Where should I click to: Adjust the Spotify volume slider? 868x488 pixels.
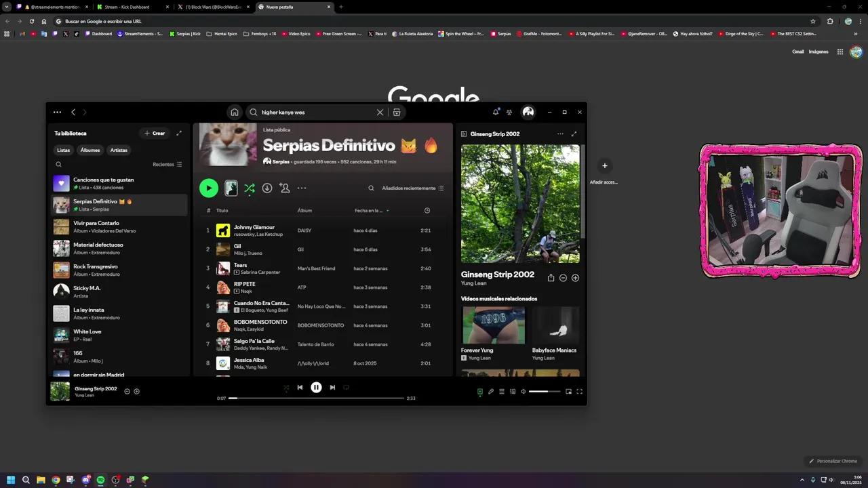coord(545,392)
